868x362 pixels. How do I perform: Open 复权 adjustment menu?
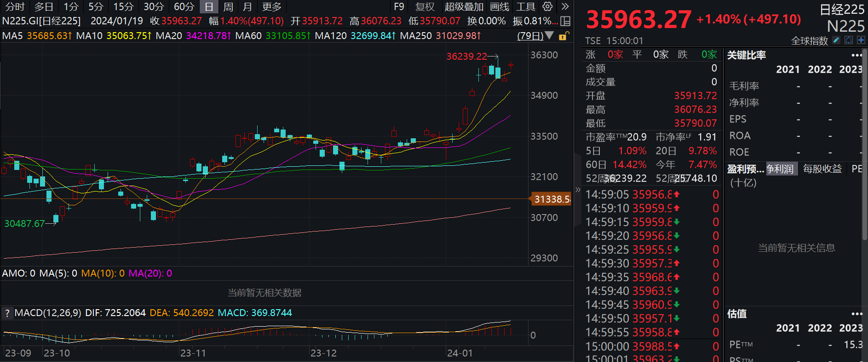425,6
